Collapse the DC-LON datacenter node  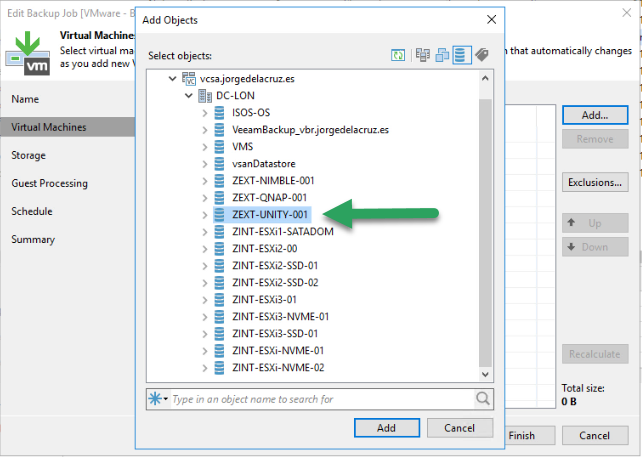click(x=189, y=96)
